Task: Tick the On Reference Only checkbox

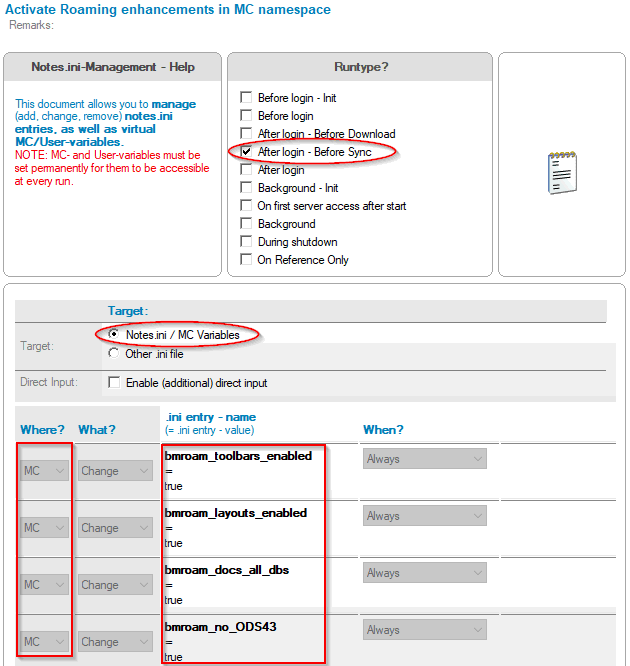Action: (246, 259)
